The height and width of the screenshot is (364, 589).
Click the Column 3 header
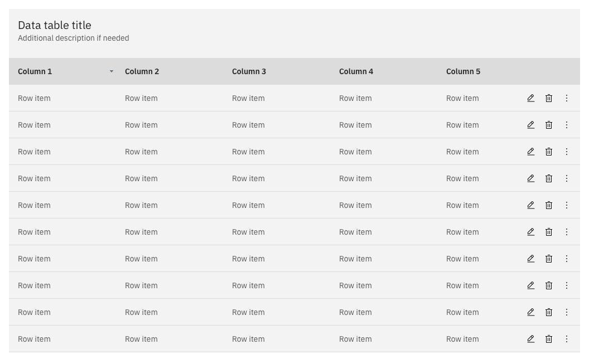pyautogui.click(x=249, y=71)
